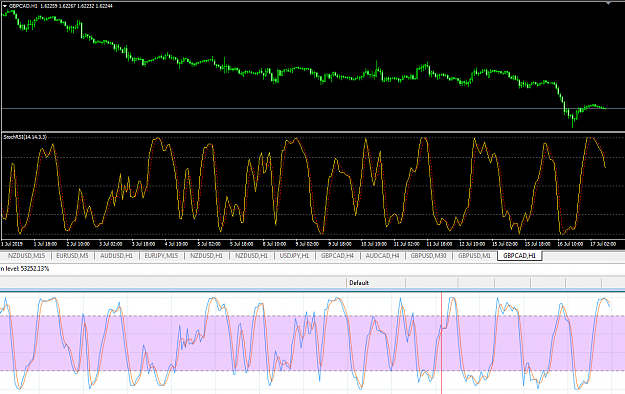The image size is (625, 394).
Task: Open the USDJPY,H1 chart tab
Action: 294,256
